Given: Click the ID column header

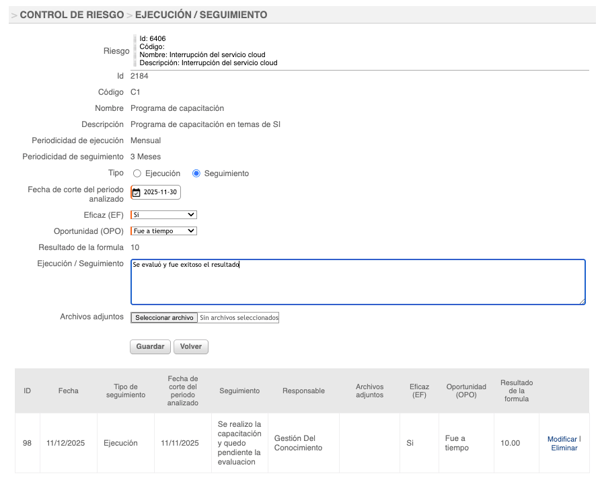Looking at the screenshot, I should [27, 391].
